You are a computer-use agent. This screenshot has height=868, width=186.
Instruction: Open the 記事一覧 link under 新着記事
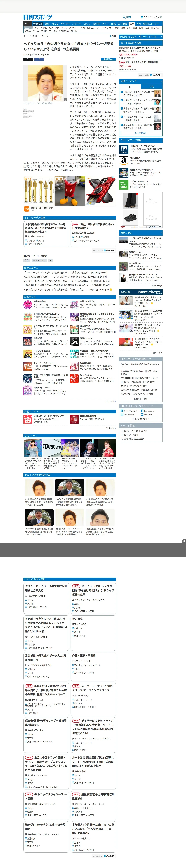[157, 353]
